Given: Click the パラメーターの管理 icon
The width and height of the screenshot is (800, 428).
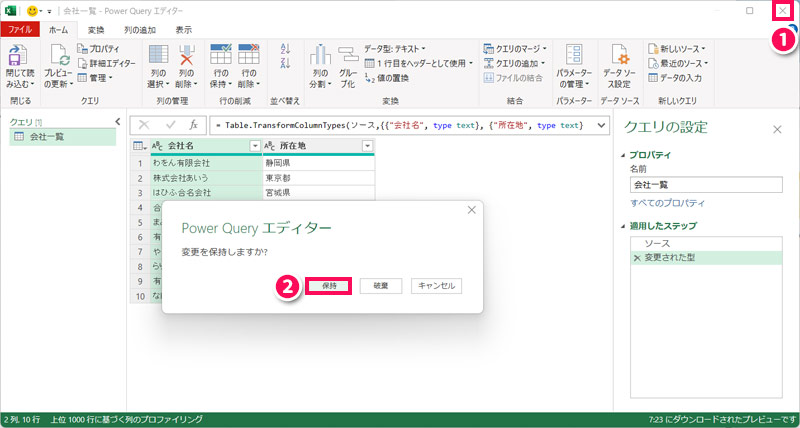Looking at the screenshot, I should (x=574, y=55).
